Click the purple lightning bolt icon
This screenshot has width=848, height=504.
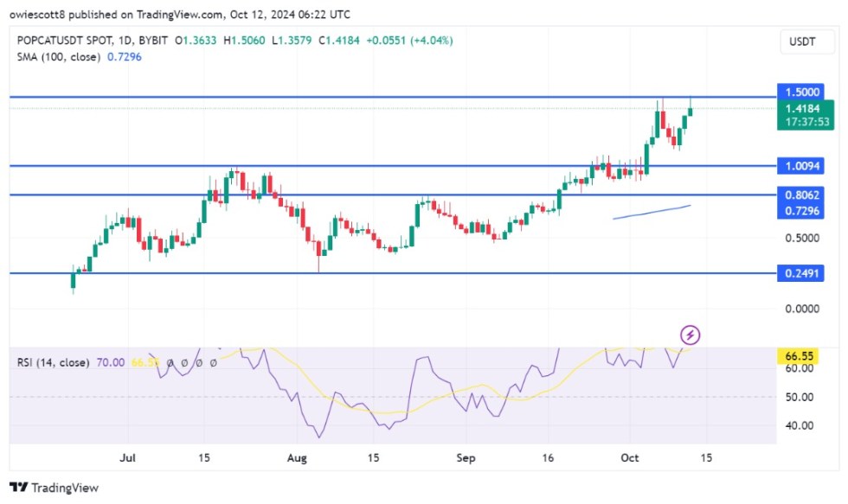[691, 335]
